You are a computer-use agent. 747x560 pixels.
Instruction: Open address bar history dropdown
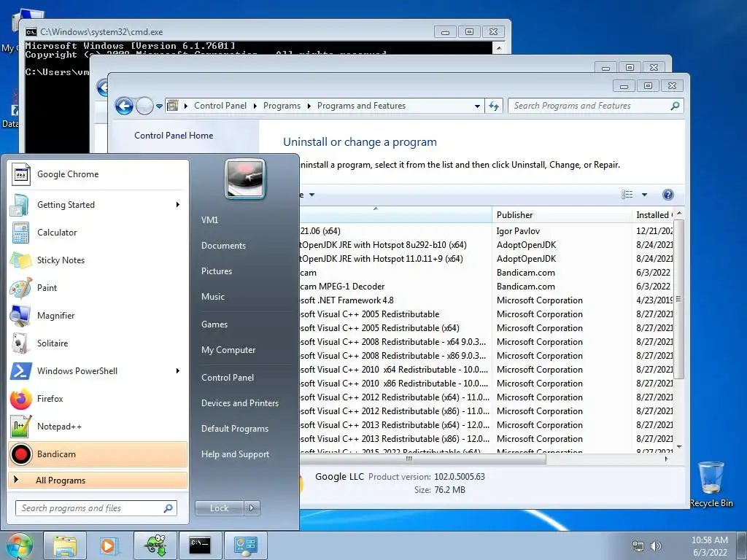pyautogui.click(x=477, y=106)
